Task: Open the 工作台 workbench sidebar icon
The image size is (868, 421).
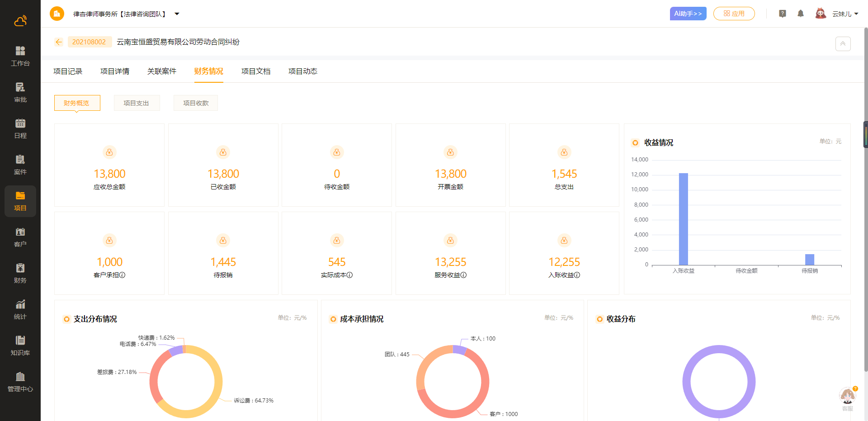Action: pos(20,56)
